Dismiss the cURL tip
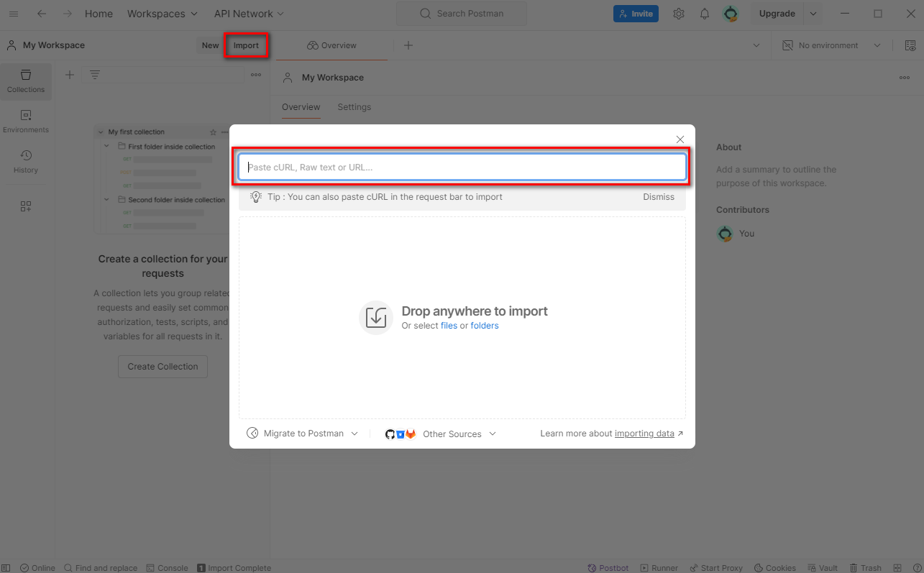 coord(659,197)
